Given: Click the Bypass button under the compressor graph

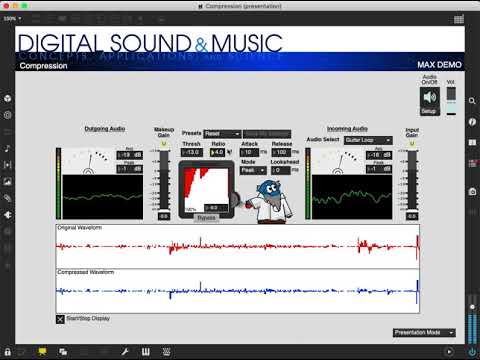Looking at the screenshot, I should point(206,218).
